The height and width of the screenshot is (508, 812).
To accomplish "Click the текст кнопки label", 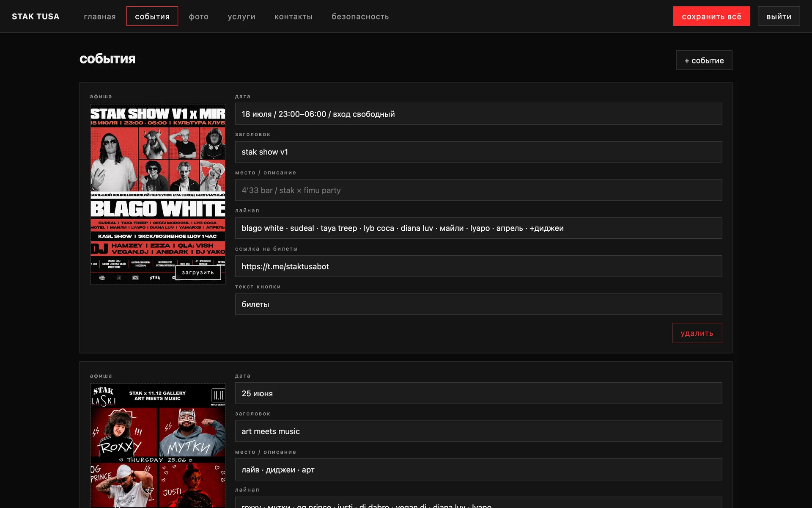I will (258, 287).
